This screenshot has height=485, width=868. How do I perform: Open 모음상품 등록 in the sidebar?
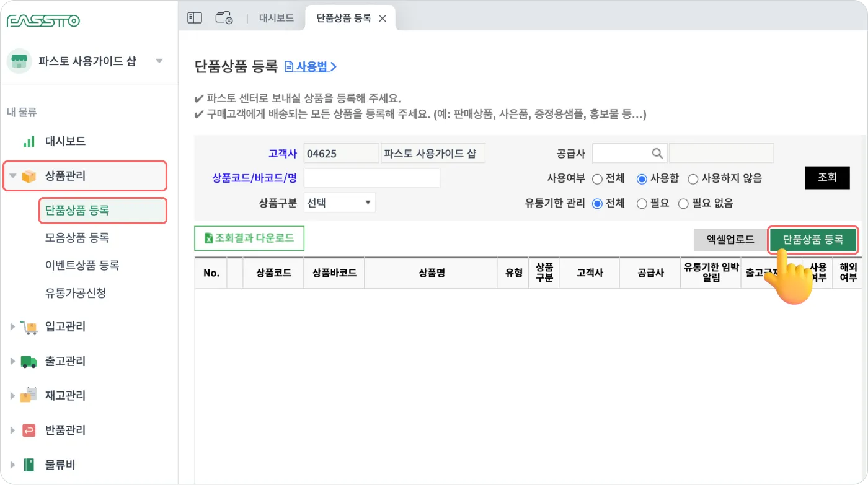pos(77,238)
